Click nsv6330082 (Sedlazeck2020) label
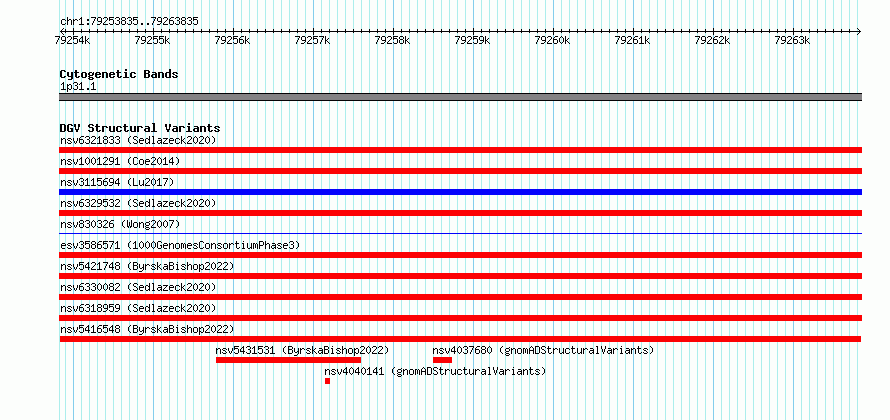The image size is (890, 420). click(138, 287)
